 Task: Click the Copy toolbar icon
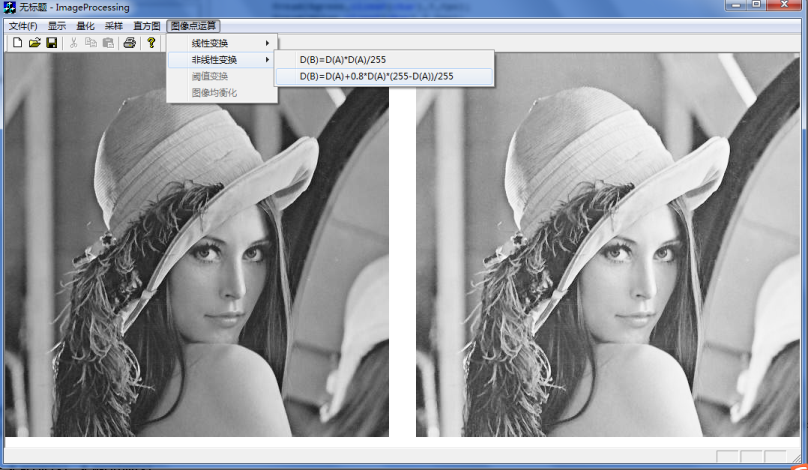[x=91, y=43]
